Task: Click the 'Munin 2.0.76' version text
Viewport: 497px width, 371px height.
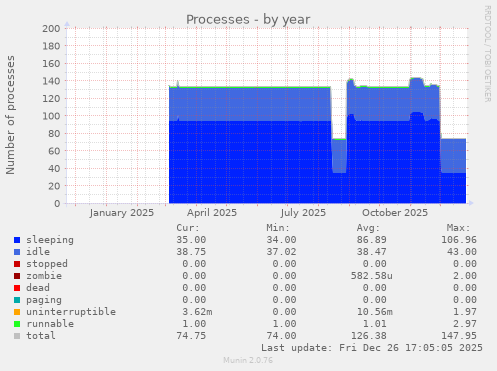Action: pos(248,360)
